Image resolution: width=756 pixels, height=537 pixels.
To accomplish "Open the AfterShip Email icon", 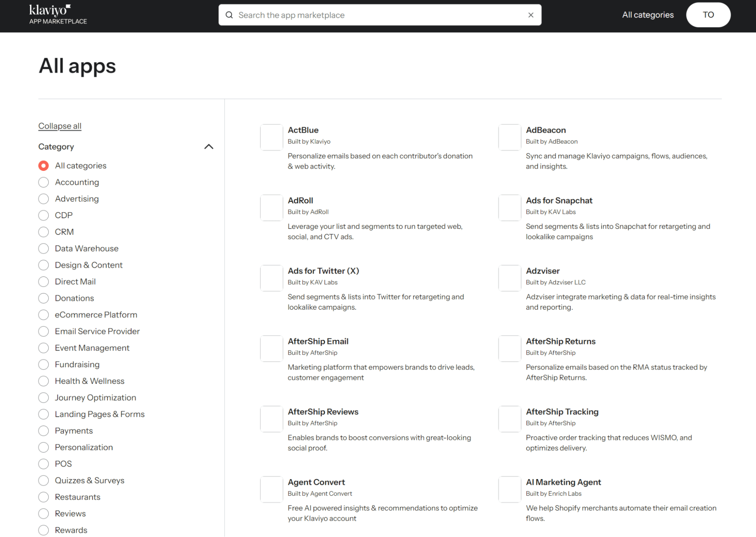I will (x=272, y=348).
